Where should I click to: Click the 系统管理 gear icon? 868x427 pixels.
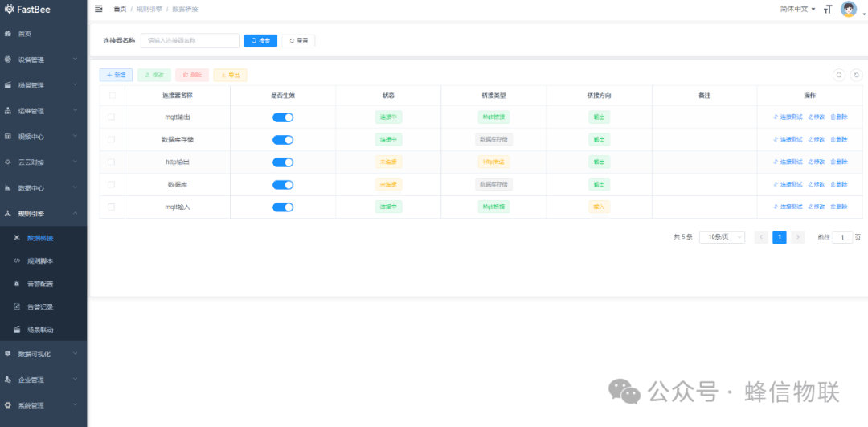point(8,405)
